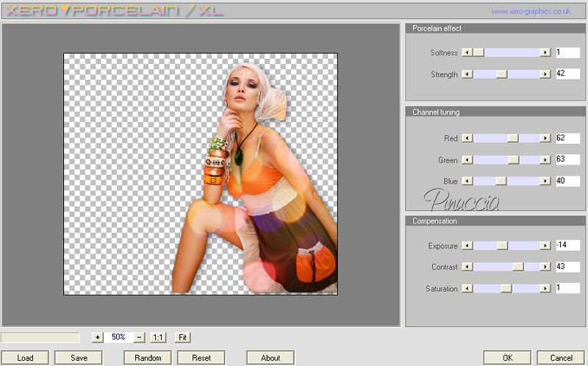The width and height of the screenshot is (588, 366).
Task: Randomize the porcelain settings
Action: point(148,358)
